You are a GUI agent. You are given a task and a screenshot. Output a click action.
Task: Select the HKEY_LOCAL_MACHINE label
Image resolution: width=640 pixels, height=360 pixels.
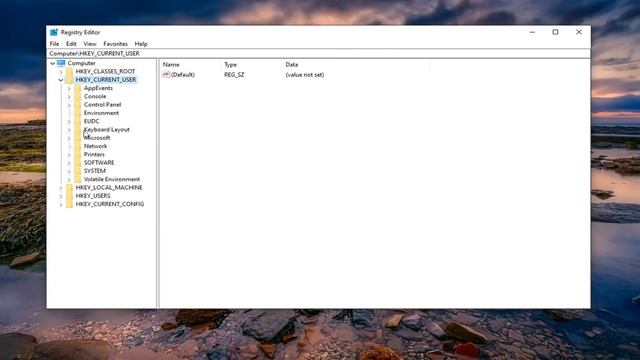109,187
